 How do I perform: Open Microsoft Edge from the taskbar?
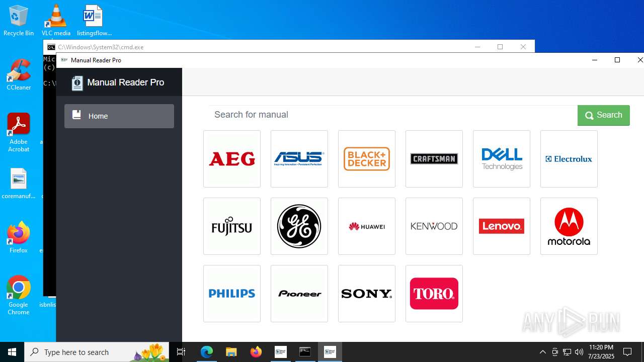coord(207,352)
